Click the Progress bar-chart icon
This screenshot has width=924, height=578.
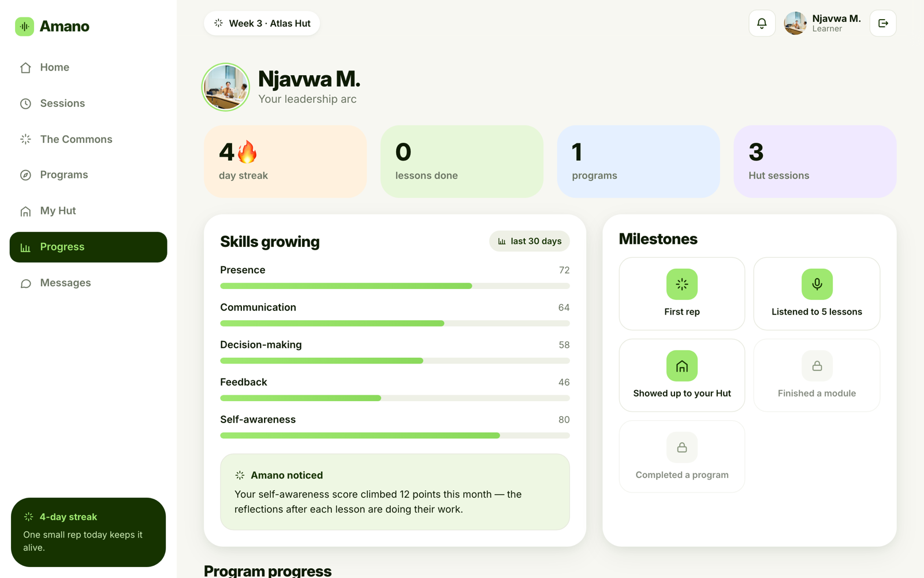(x=25, y=247)
